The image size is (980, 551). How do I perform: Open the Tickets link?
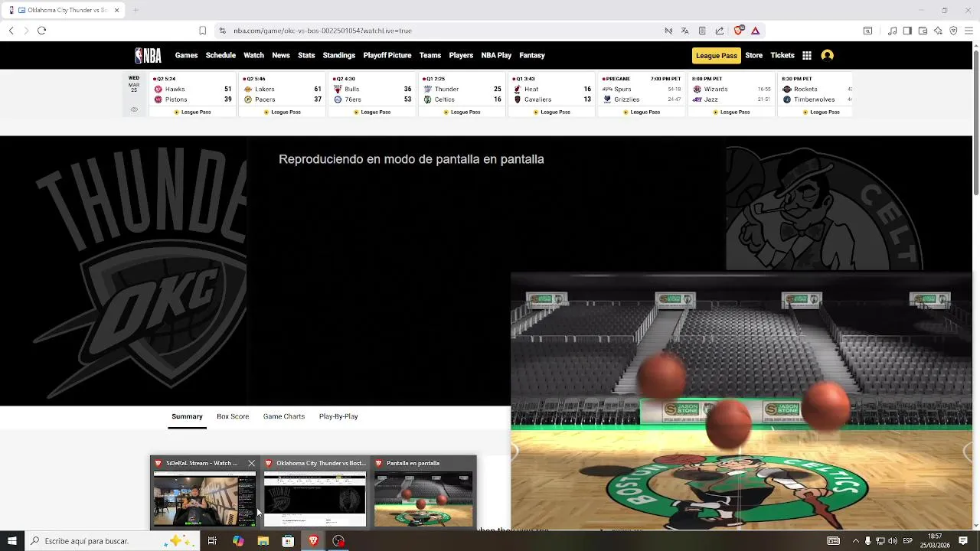(x=782, y=55)
